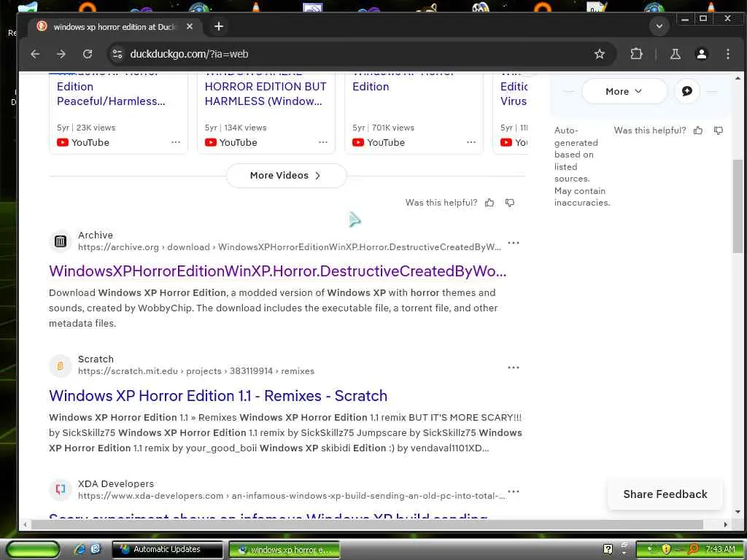Open options for the 134K views video
Viewport: 747px width, 560px height.
(323, 142)
